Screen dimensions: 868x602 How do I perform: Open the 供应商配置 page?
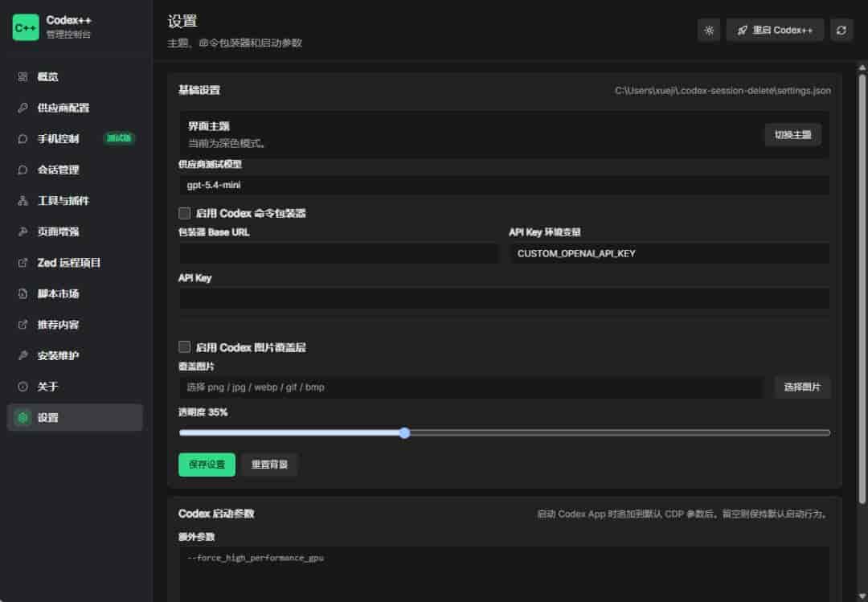coord(75,108)
